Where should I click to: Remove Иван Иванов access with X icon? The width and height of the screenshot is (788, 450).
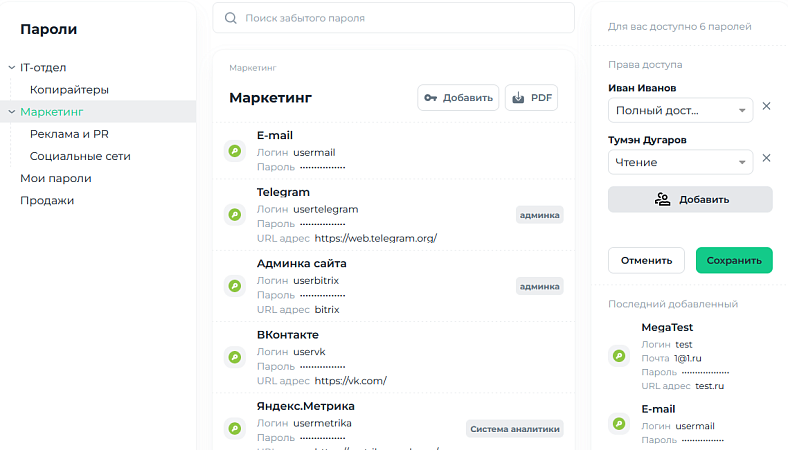766,106
